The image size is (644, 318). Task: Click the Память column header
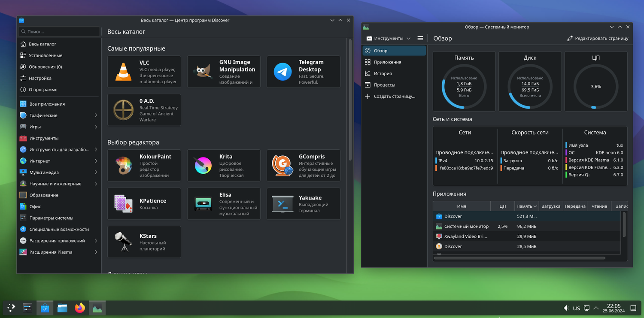click(527, 206)
